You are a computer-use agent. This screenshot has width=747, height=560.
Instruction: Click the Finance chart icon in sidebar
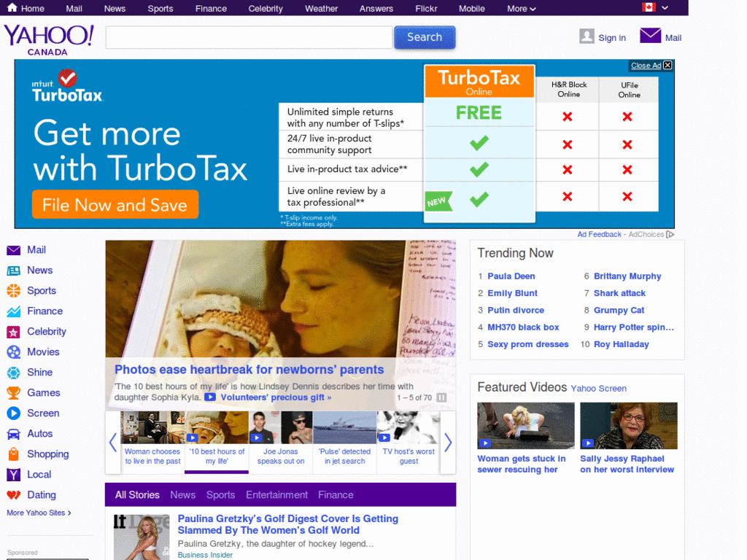point(13,311)
